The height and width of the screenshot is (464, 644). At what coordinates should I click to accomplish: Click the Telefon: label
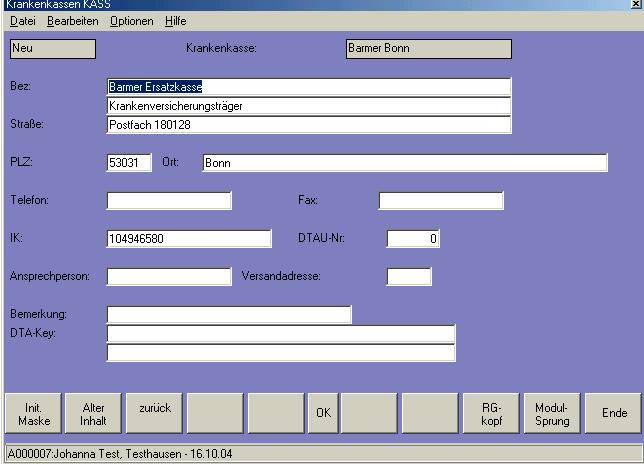pyautogui.click(x=29, y=200)
